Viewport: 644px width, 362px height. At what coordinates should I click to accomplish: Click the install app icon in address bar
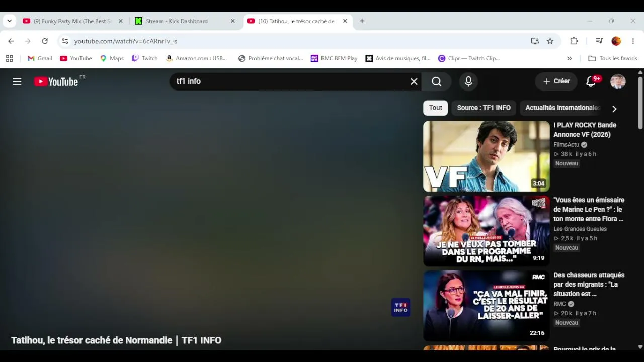pyautogui.click(x=535, y=41)
